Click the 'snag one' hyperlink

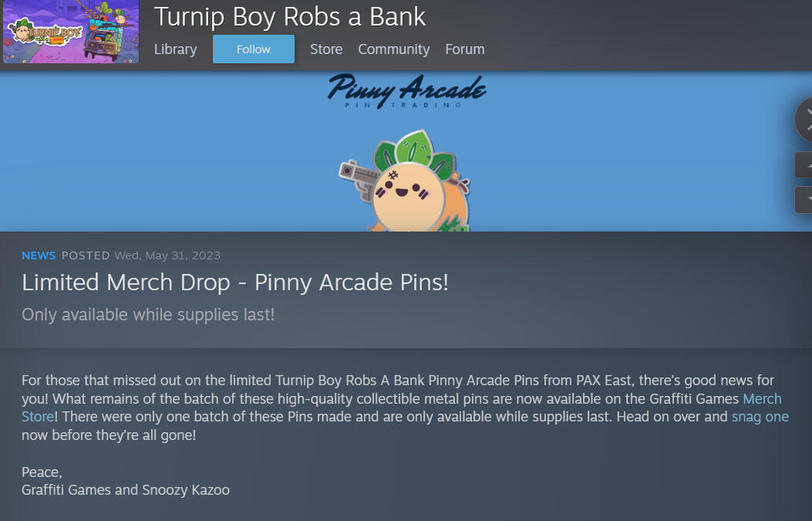pyautogui.click(x=760, y=417)
